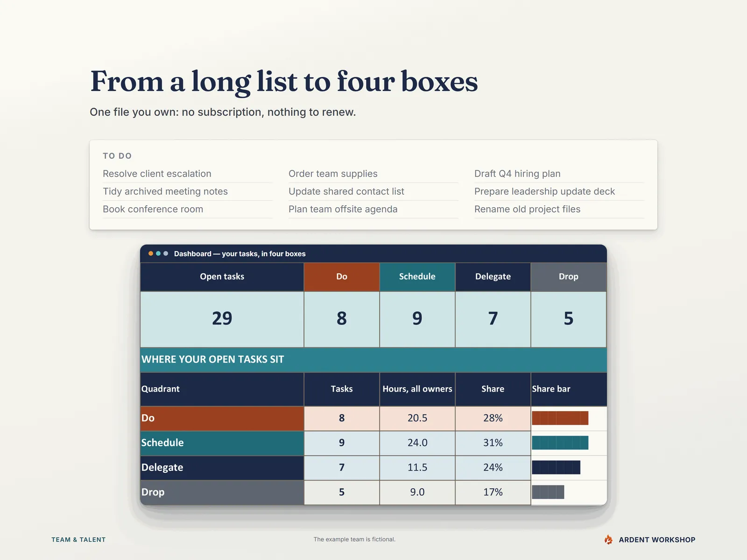The height and width of the screenshot is (560, 747).
Task: Click the gray window dot in the Dashboard title bar
Action: click(x=166, y=253)
